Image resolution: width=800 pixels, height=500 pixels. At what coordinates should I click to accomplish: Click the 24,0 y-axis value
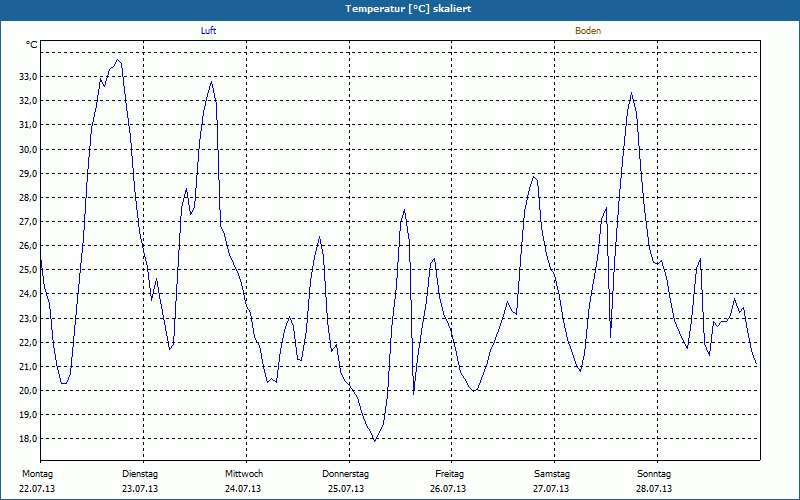[x=29, y=294]
